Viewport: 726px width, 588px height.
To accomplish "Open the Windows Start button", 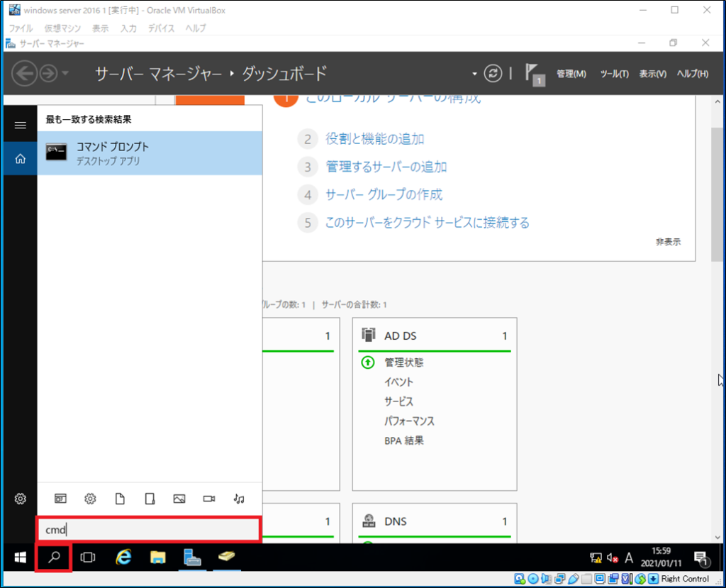I will (20, 558).
